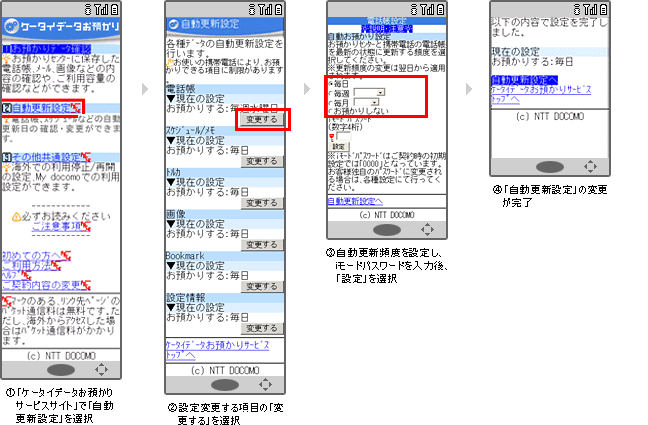Open the day dropdown next to 毎月

coord(367,102)
